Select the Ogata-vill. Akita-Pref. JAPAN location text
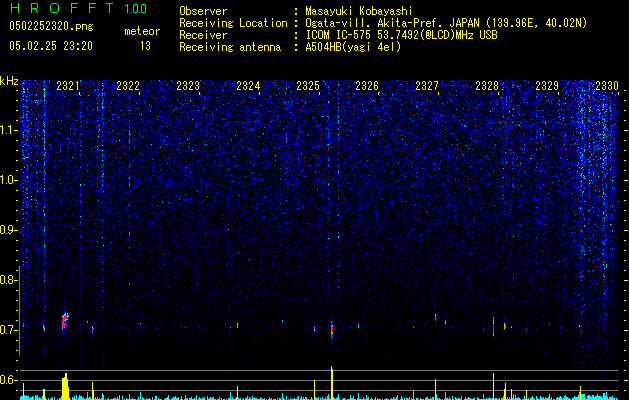 pyautogui.click(x=446, y=23)
